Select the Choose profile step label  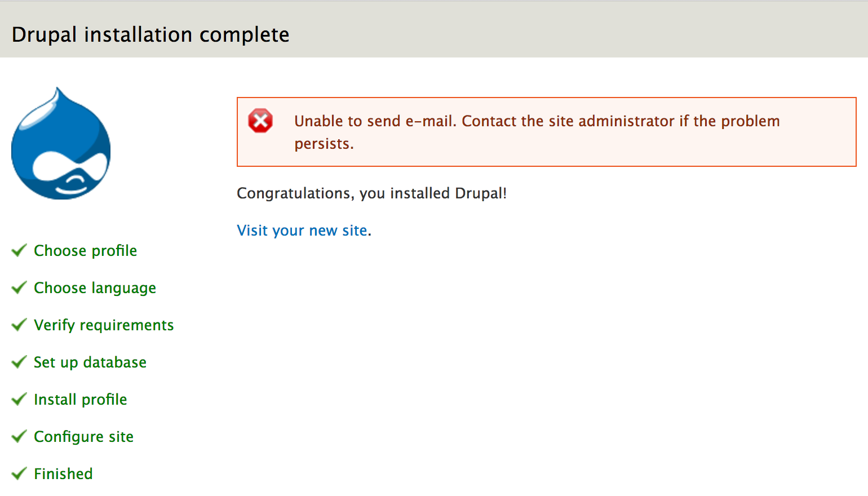coord(85,250)
